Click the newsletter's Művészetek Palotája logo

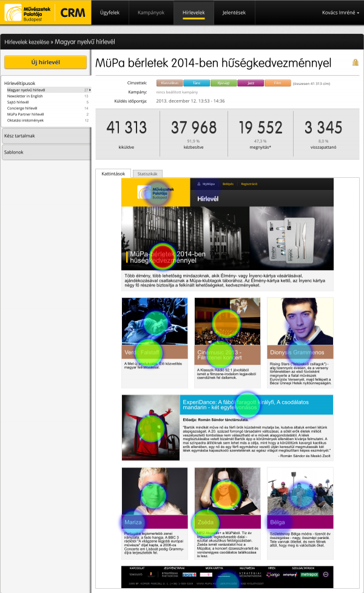coord(156,192)
